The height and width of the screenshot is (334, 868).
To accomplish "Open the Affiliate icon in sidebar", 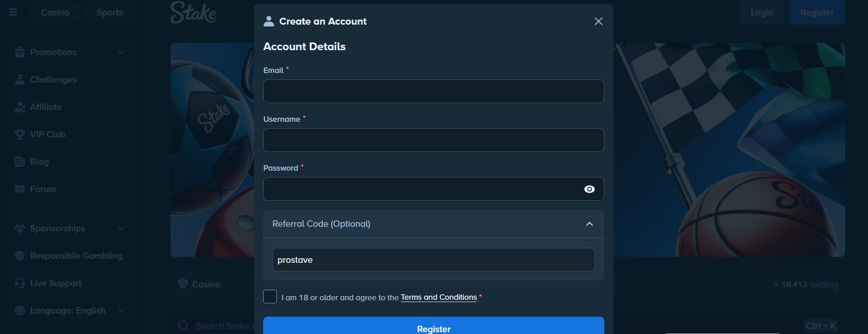I will 20,107.
